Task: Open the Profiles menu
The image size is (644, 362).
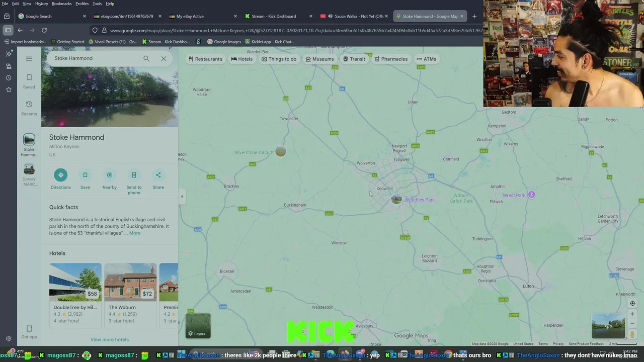Action: pyautogui.click(x=82, y=4)
